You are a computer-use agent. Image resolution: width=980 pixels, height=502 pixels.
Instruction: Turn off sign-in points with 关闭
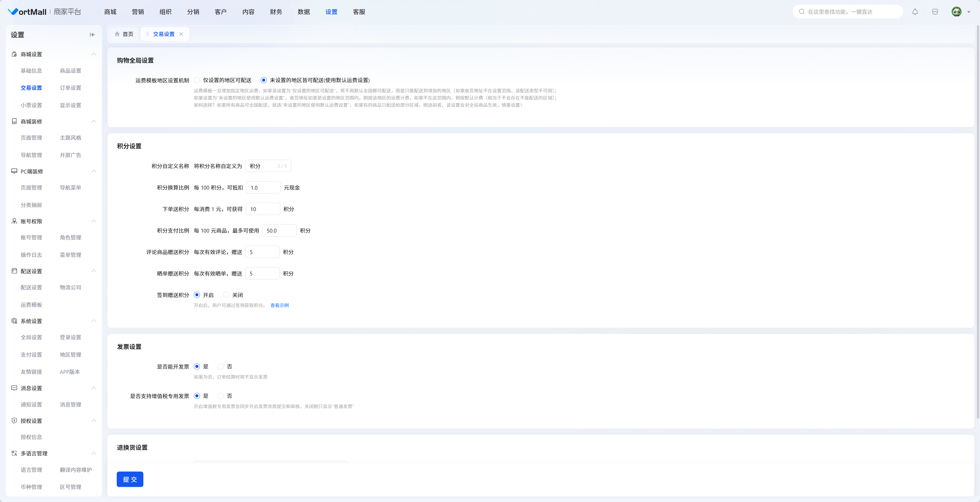pyautogui.click(x=226, y=295)
